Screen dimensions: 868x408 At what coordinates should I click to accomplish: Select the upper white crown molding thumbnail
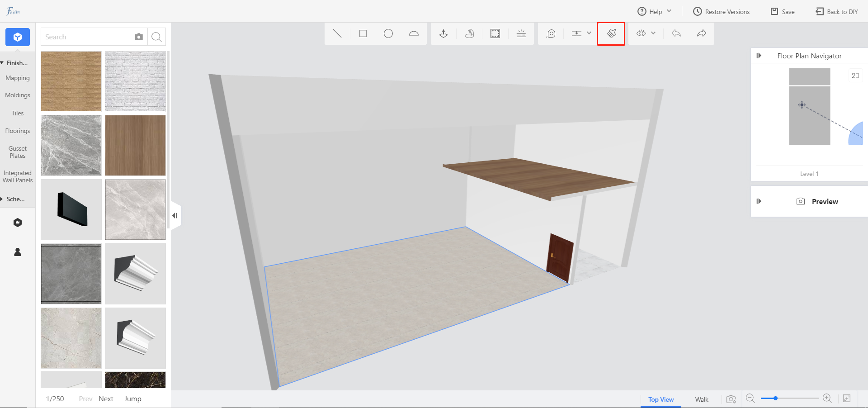pos(135,274)
